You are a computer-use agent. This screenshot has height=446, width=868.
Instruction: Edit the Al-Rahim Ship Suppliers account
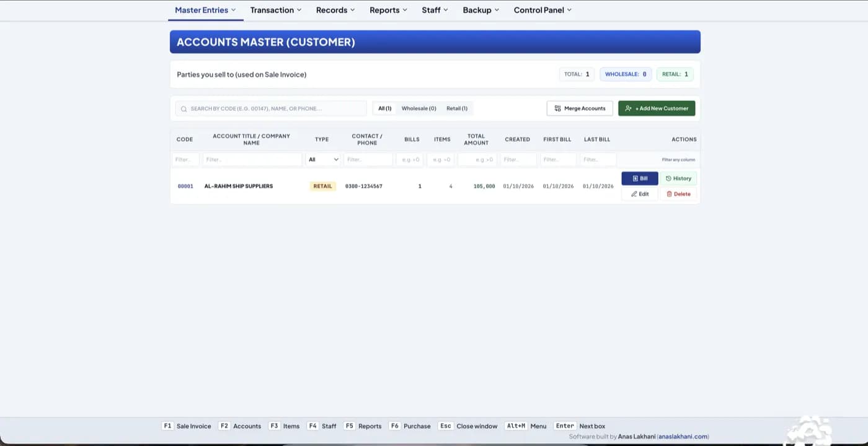[x=640, y=194]
